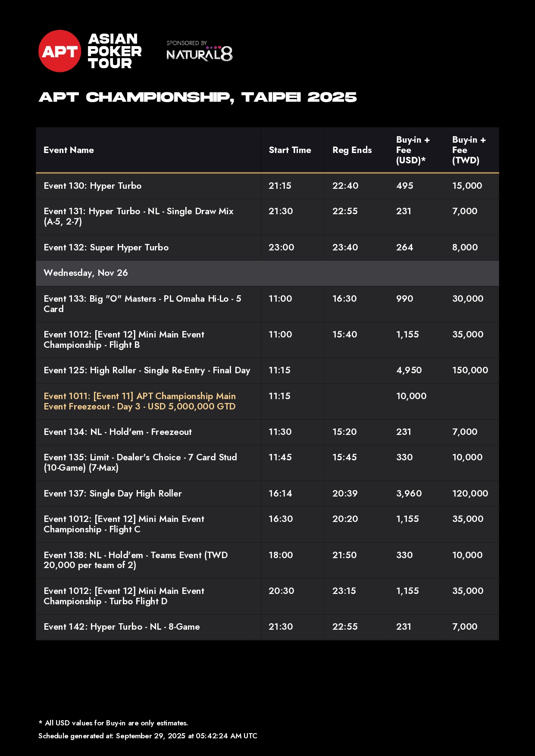
Task: Select Event 132: Super Hyper Turbo
Action: click(x=106, y=247)
